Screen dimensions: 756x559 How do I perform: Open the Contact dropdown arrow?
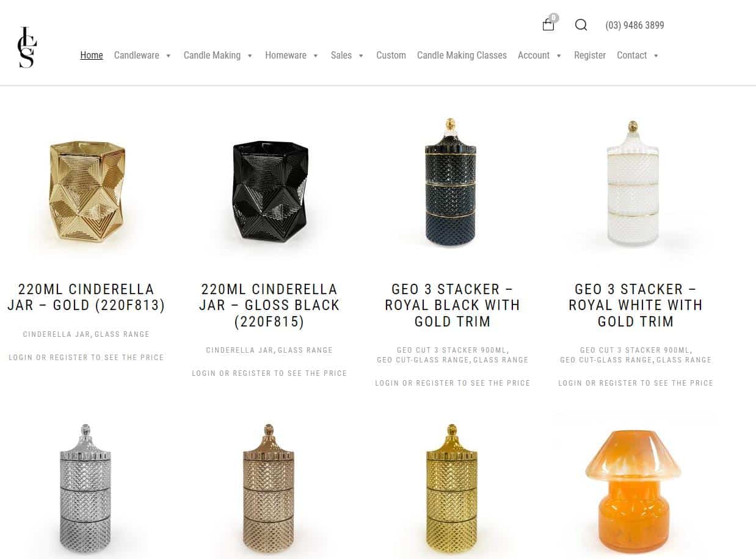coord(656,56)
